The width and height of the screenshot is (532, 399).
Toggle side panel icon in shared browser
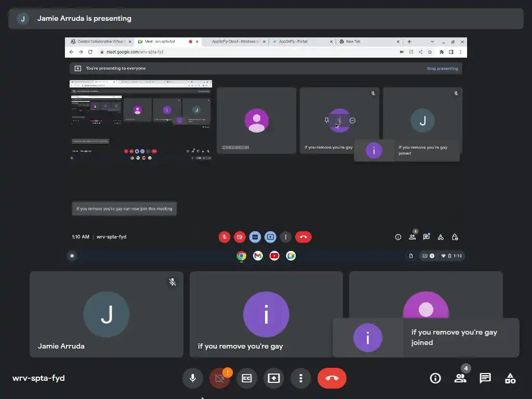pyautogui.click(x=451, y=52)
